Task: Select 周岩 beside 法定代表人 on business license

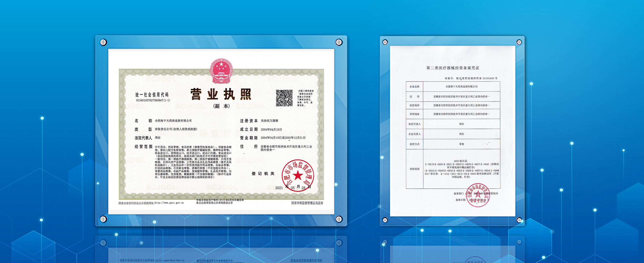Action: coord(158,138)
